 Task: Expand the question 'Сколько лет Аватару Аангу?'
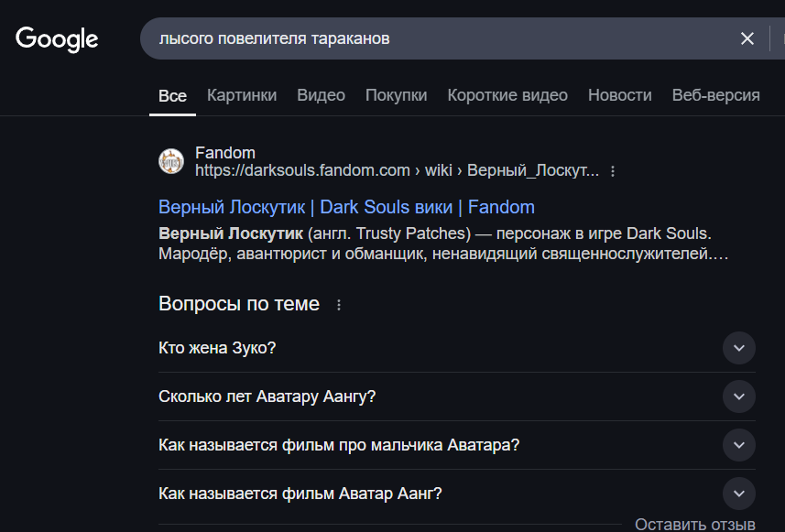[739, 396]
